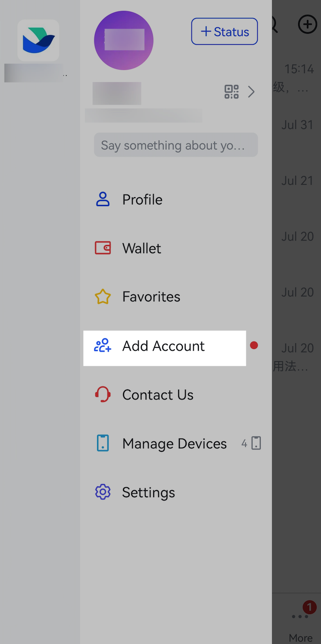
Task: Tap the plus icon to start something new
Action: pyautogui.click(x=307, y=24)
